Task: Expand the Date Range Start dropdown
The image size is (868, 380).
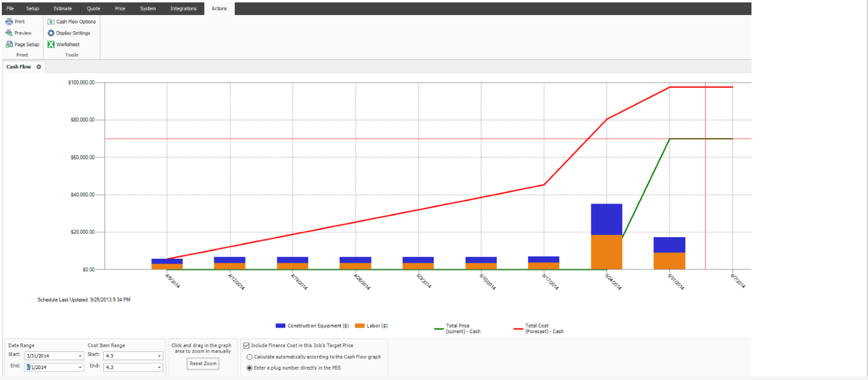Action: click(80, 356)
